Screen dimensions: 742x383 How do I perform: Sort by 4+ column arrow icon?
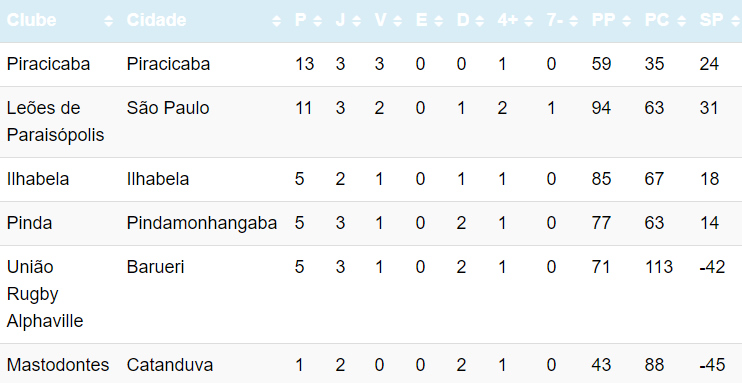tap(529, 21)
